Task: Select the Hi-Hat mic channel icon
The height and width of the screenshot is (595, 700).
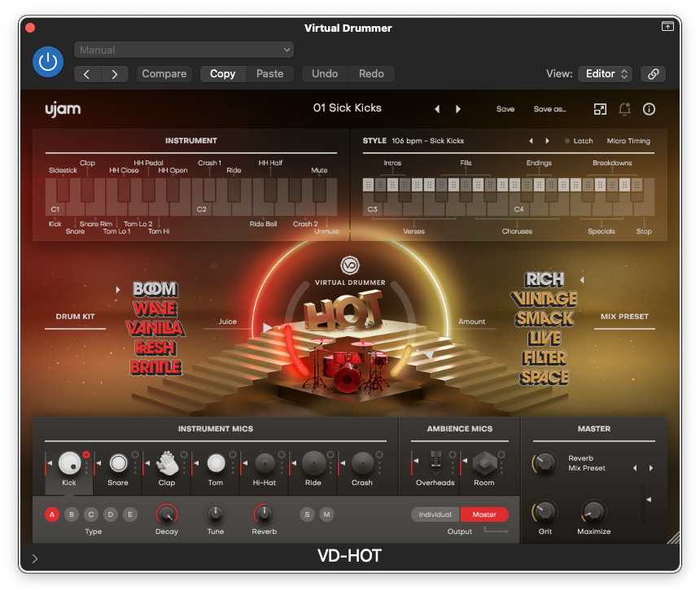Action: click(x=265, y=463)
